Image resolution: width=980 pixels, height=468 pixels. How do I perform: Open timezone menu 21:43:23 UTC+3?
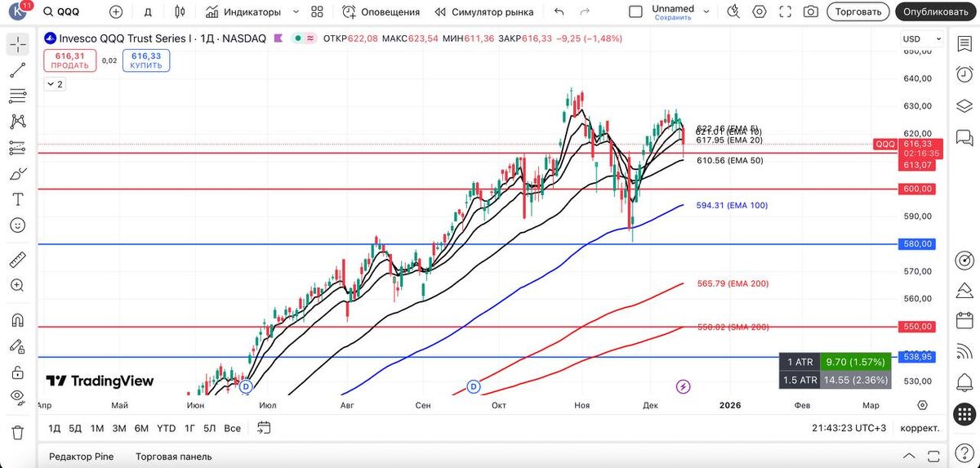click(x=849, y=428)
